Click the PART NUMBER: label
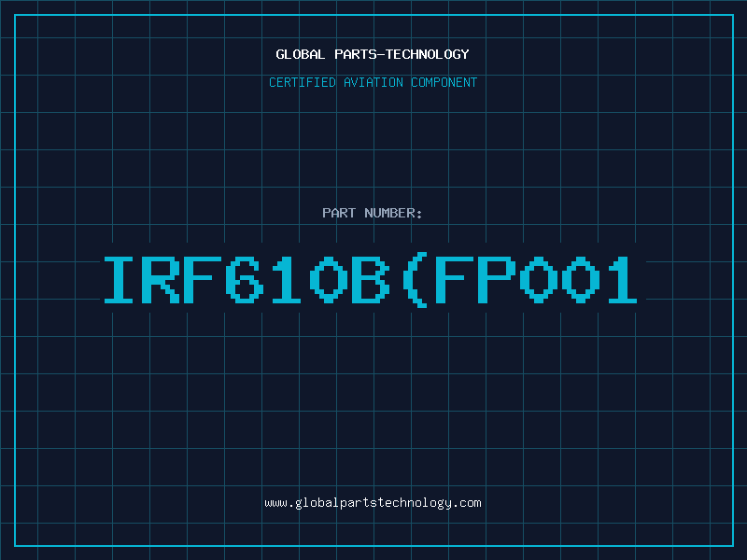 click(x=373, y=213)
